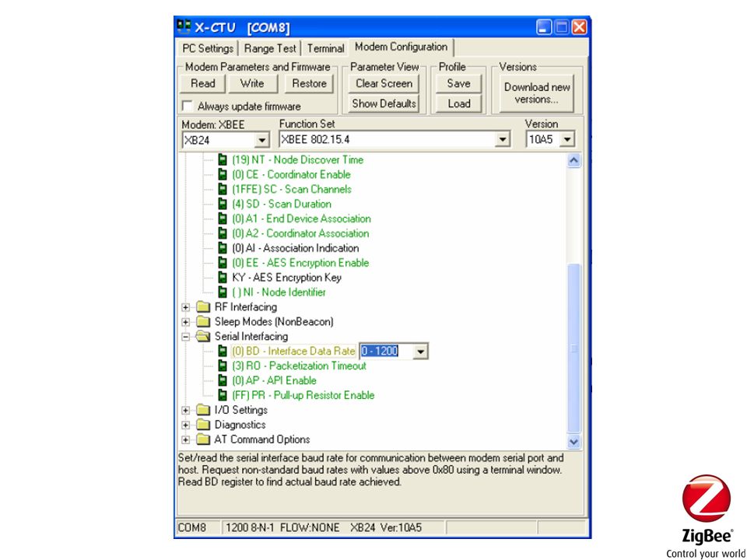Click the X-CTU title bar app icon
Image resolution: width=747 pixels, height=560 pixels.
point(184,27)
